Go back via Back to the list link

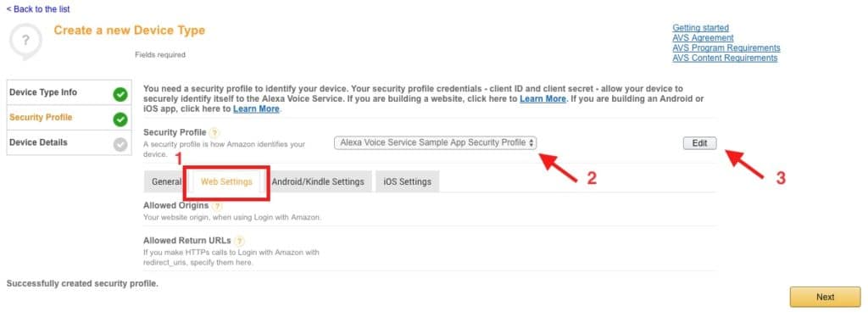[x=38, y=9]
